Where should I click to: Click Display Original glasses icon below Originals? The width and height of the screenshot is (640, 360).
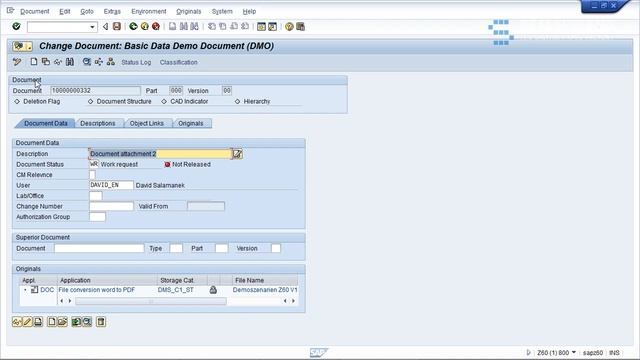coord(17,322)
